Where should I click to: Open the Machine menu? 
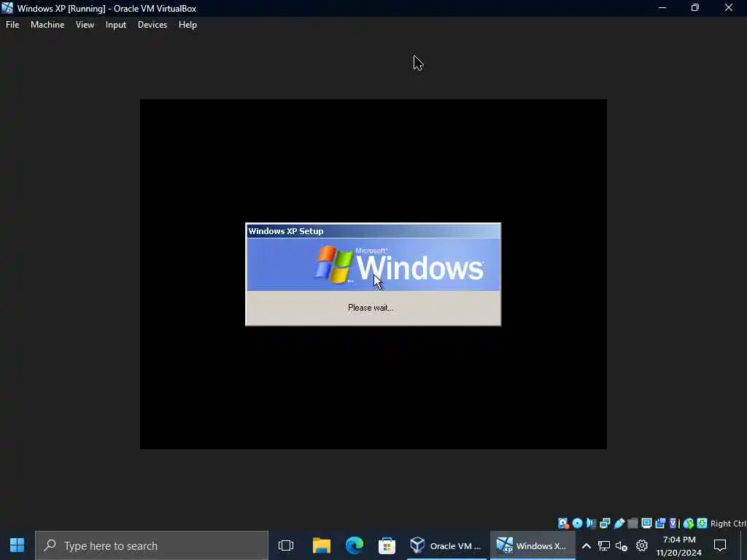47,25
